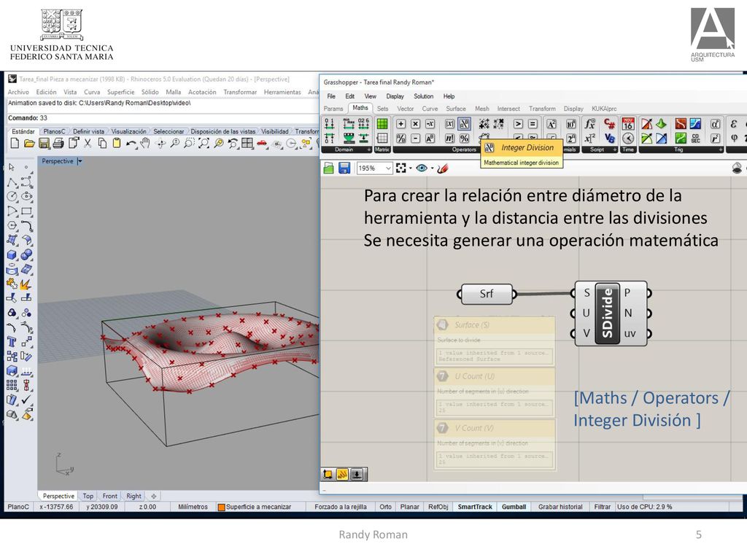Click the Srf parameter component

tap(487, 294)
